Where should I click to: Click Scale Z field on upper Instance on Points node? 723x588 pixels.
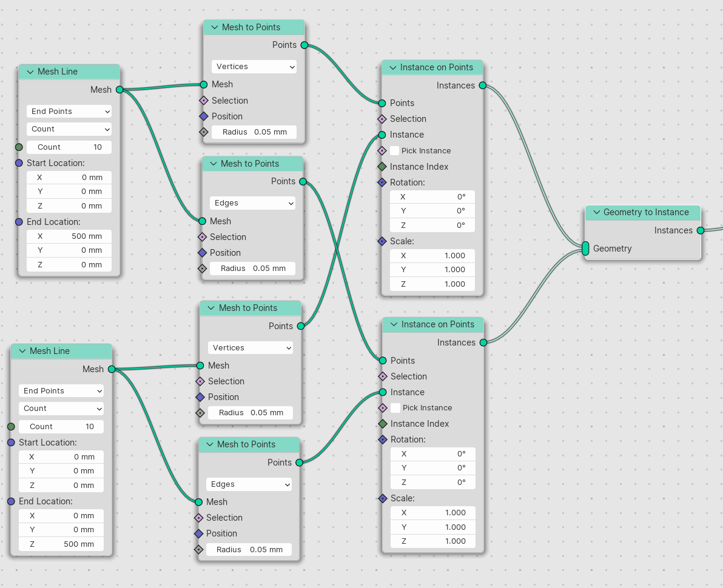coord(432,284)
